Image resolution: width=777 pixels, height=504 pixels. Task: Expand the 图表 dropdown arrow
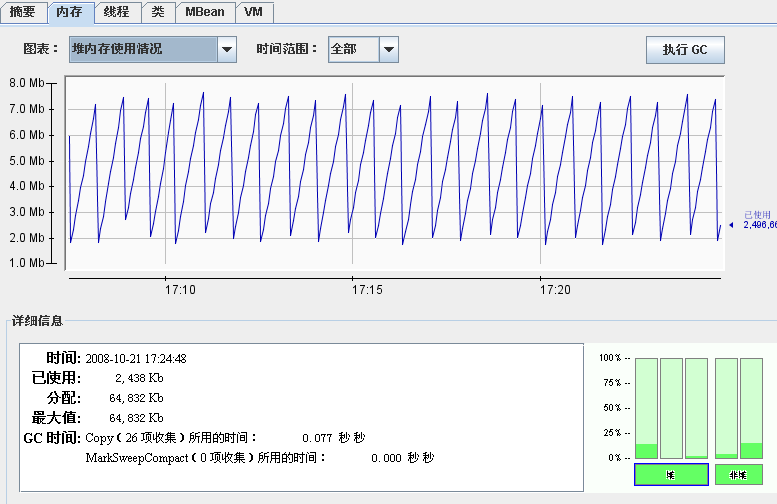click(227, 49)
